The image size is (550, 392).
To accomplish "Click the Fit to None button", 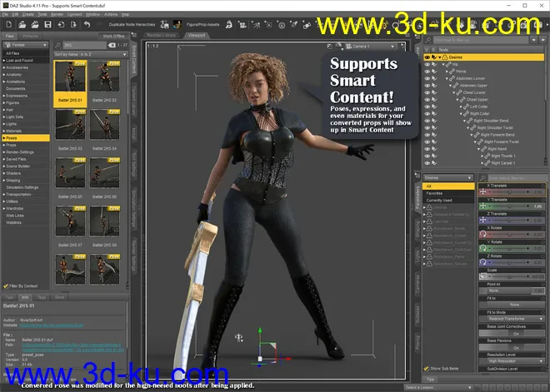I will coord(516,305).
